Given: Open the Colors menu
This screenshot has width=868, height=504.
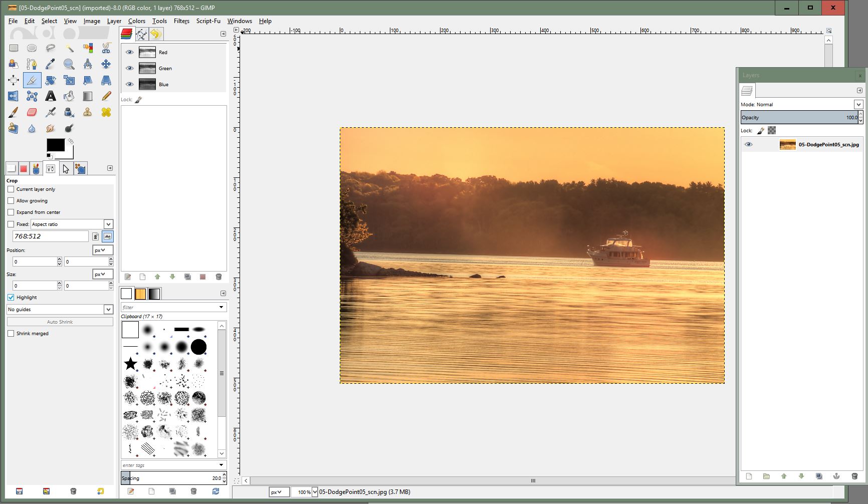Looking at the screenshot, I should (x=136, y=21).
